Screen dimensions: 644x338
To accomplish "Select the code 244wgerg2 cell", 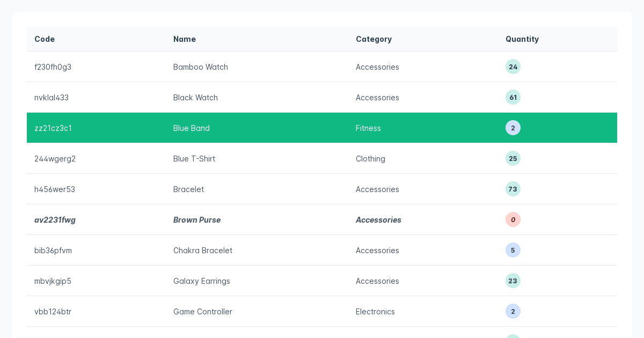I will [x=55, y=159].
